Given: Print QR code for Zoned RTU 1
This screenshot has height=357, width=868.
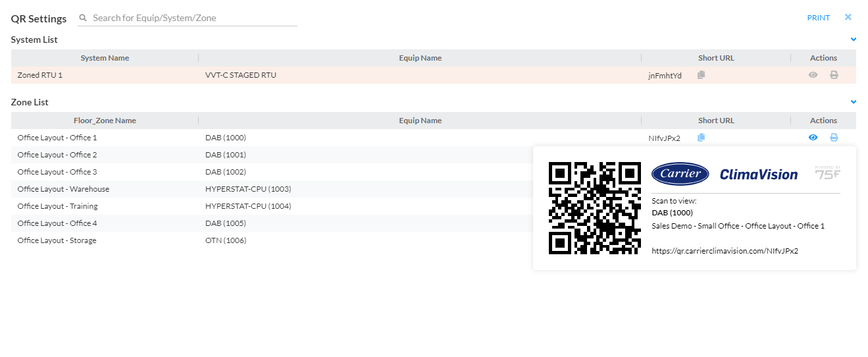Looking at the screenshot, I should tap(834, 75).
